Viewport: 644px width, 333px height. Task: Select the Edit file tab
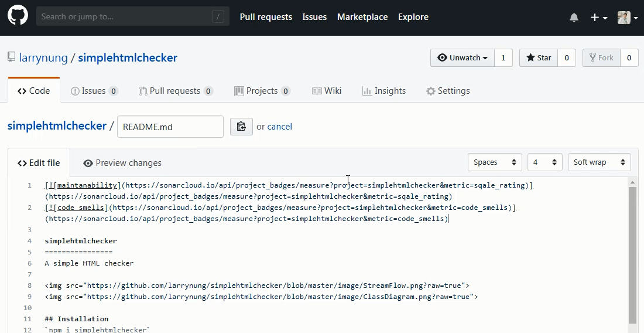[x=39, y=163]
